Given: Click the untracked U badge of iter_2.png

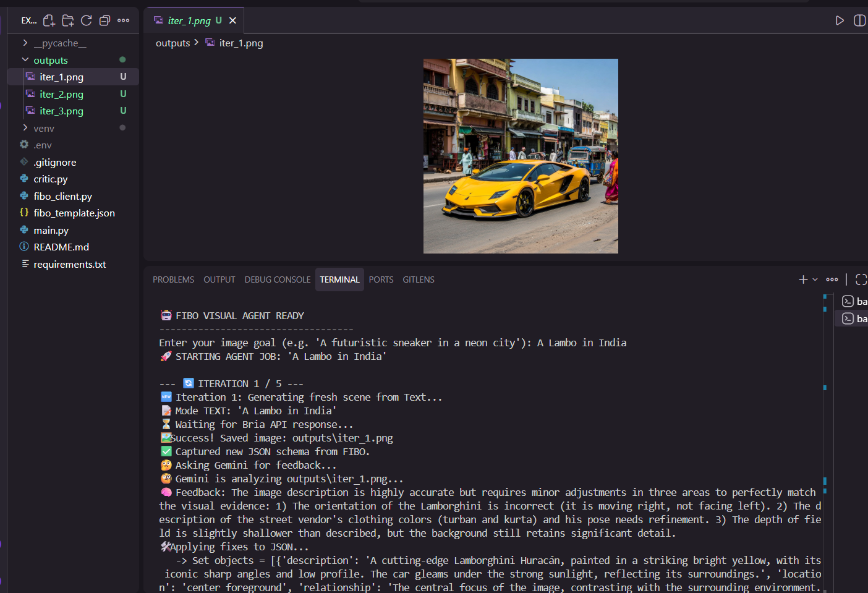Looking at the screenshot, I should click(123, 94).
